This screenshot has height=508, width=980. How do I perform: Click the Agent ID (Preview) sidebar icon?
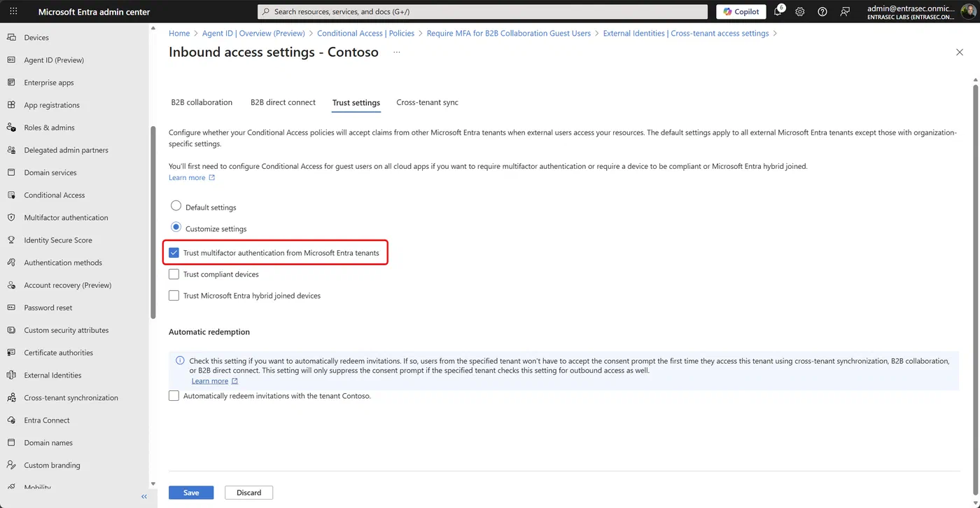pyautogui.click(x=11, y=60)
